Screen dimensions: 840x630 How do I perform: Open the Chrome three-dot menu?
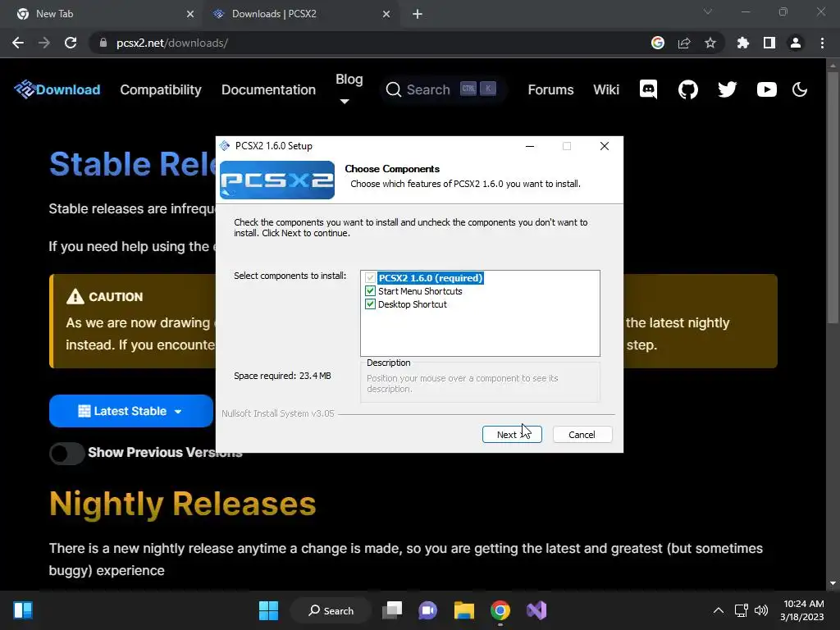tap(822, 43)
